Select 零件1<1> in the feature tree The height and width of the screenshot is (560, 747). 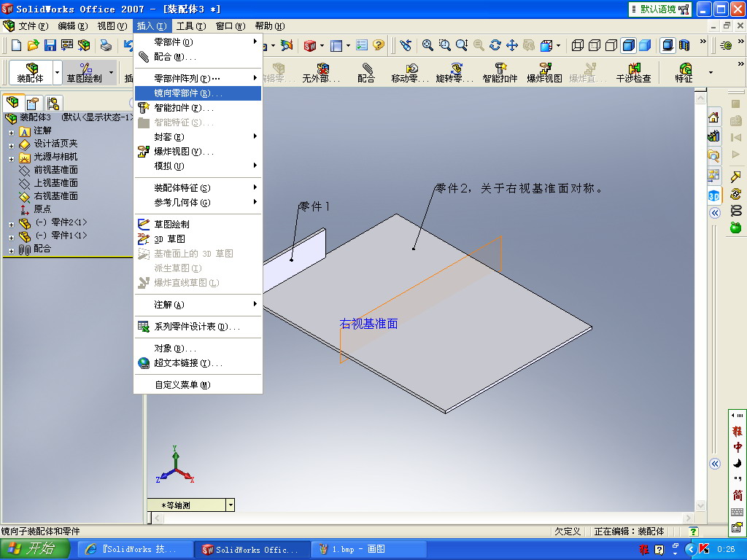click(69, 236)
